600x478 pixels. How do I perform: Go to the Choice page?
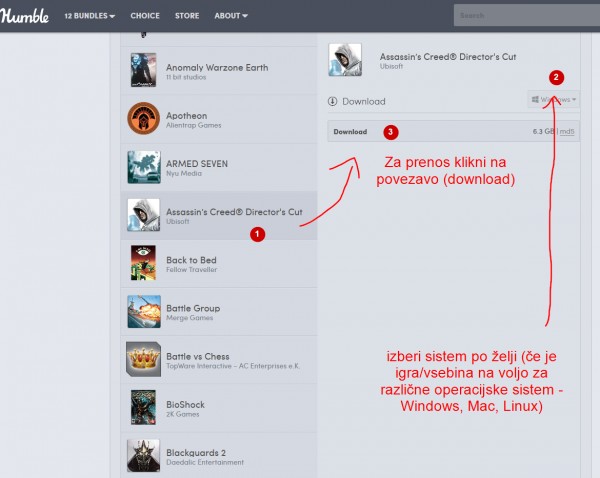pyautogui.click(x=145, y=16)
